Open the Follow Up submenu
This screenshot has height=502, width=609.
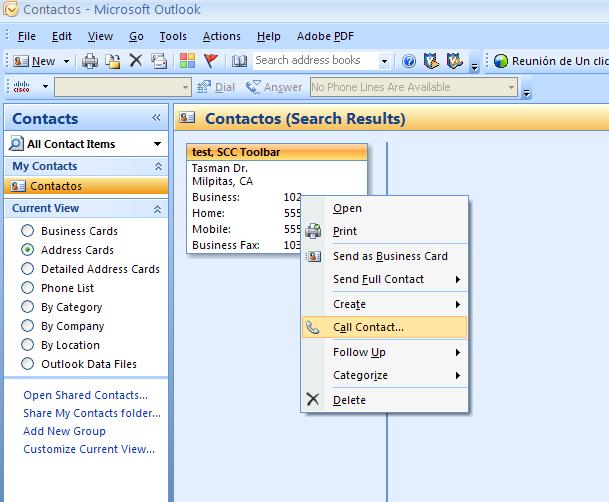click(385, 352)
